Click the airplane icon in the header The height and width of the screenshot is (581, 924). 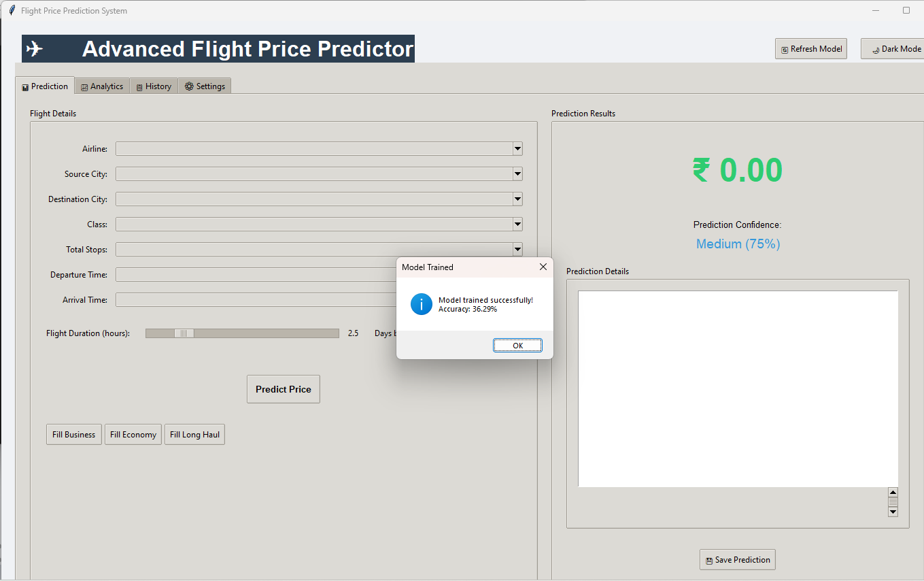pos(35,49)
